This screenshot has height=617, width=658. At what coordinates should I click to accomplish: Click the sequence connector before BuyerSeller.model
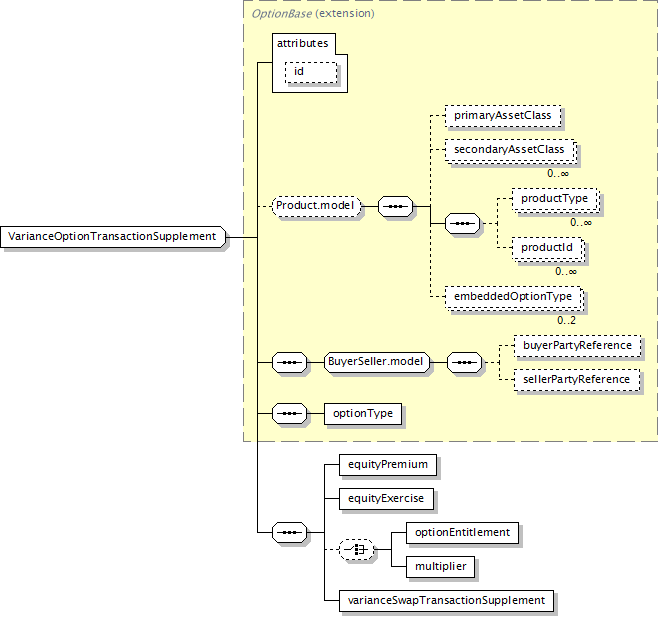point(290,362)
